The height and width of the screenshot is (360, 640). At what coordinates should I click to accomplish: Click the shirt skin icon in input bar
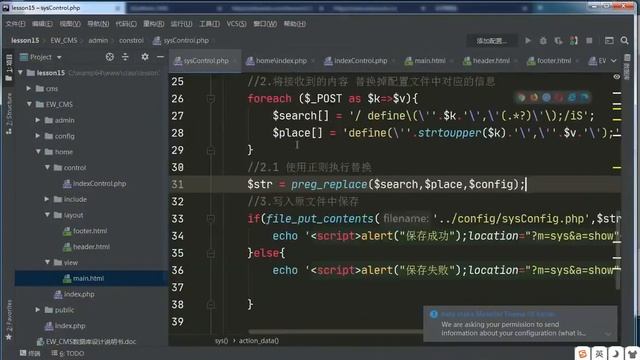click(632, 353)
